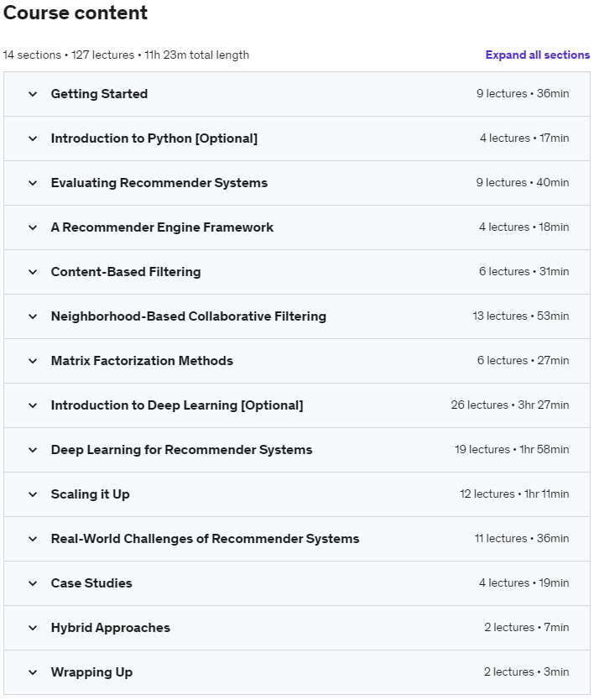
Task: Expand Introduction to Deep Learning chevron arrow
Action: tap(33, 405)
